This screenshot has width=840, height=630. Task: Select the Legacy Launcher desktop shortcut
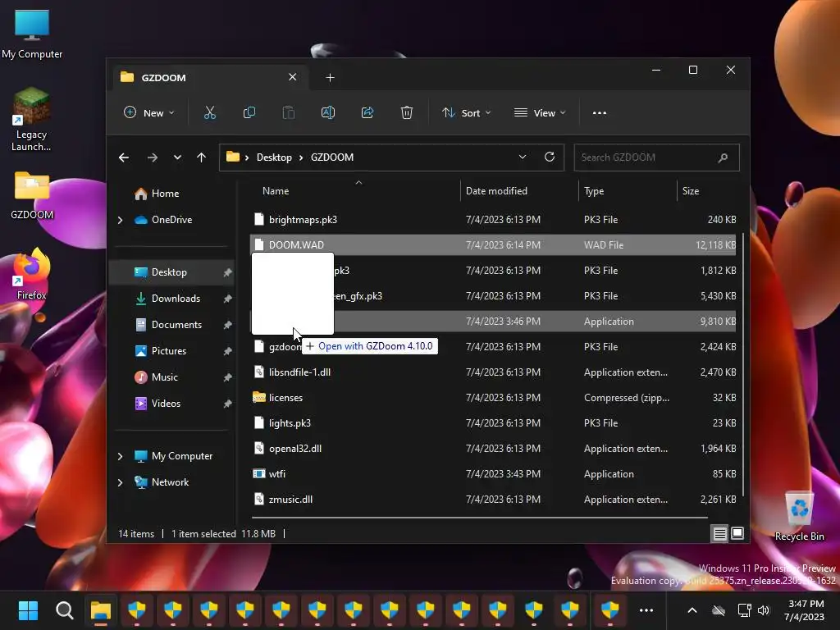click(32, 120)
